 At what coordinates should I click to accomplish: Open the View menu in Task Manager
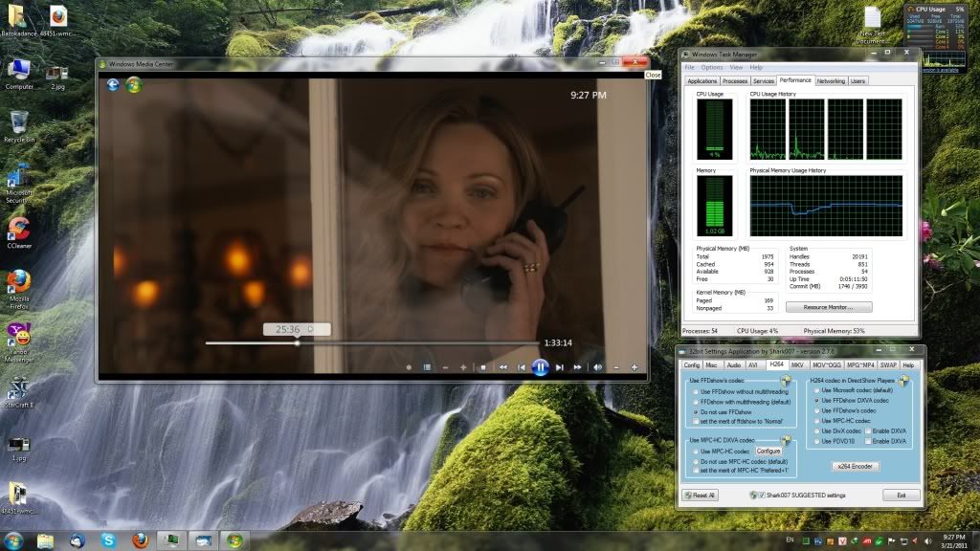point(736,67)
